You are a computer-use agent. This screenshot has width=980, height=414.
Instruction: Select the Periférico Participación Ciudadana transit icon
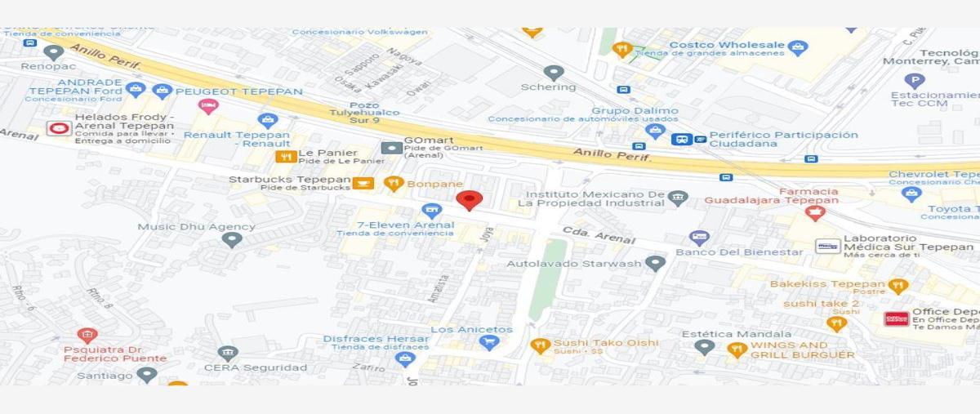coord(686,140)
